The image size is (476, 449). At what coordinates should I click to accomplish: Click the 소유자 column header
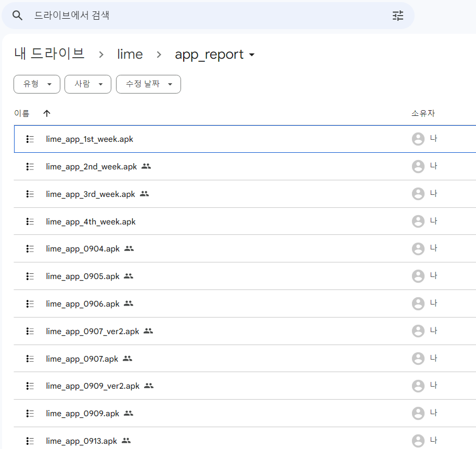(423, 113)
